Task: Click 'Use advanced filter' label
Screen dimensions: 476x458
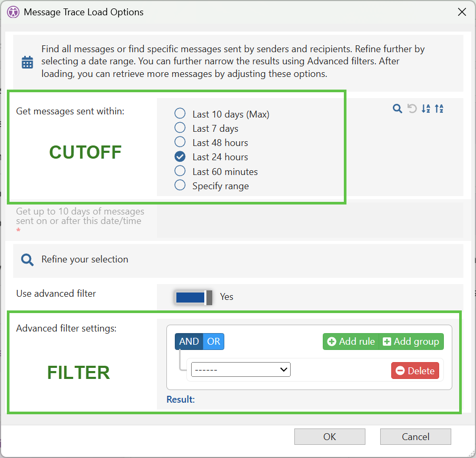Action: pyautogui.click(x=56, y=294)
